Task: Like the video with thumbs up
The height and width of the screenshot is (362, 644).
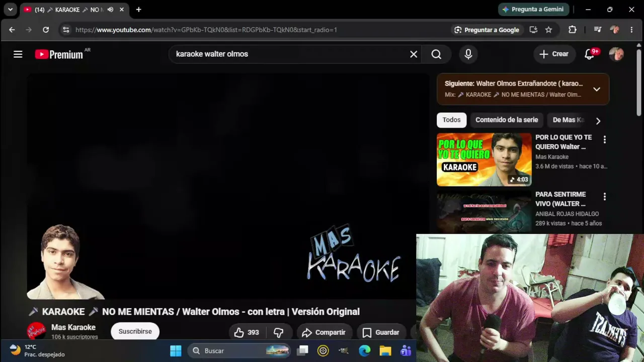Action: (247, 332)
